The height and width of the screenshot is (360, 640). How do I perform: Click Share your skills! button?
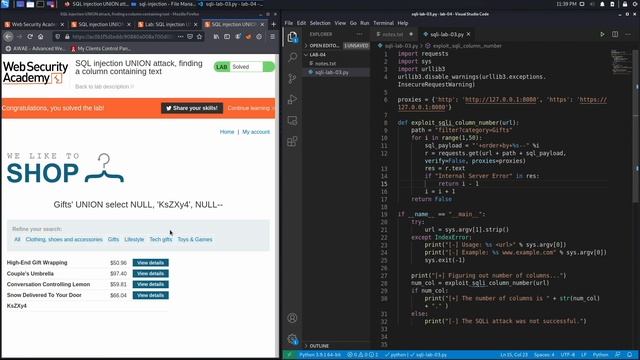192,108
